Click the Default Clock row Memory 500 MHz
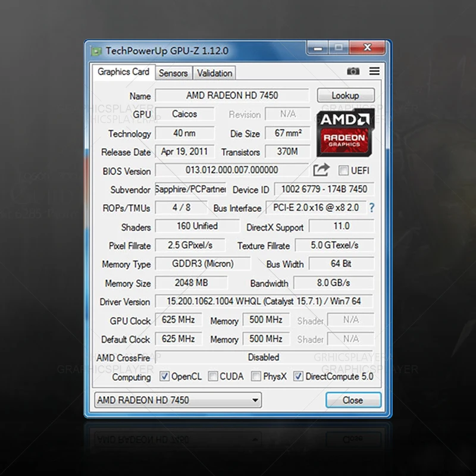 click(x=266, y=339)
